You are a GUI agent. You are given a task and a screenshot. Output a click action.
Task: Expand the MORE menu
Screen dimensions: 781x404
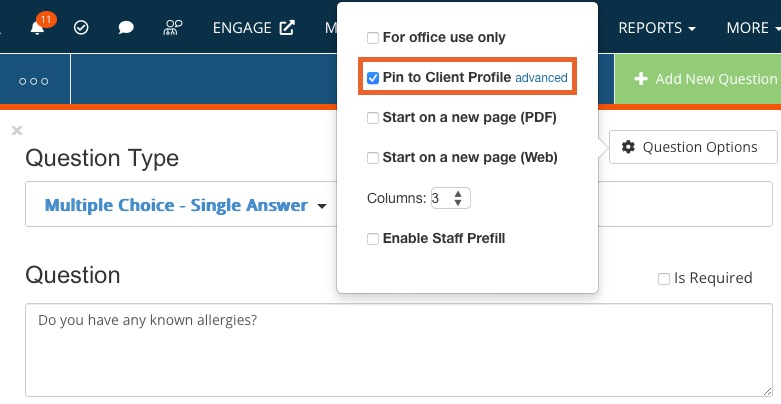click(753, 28)
